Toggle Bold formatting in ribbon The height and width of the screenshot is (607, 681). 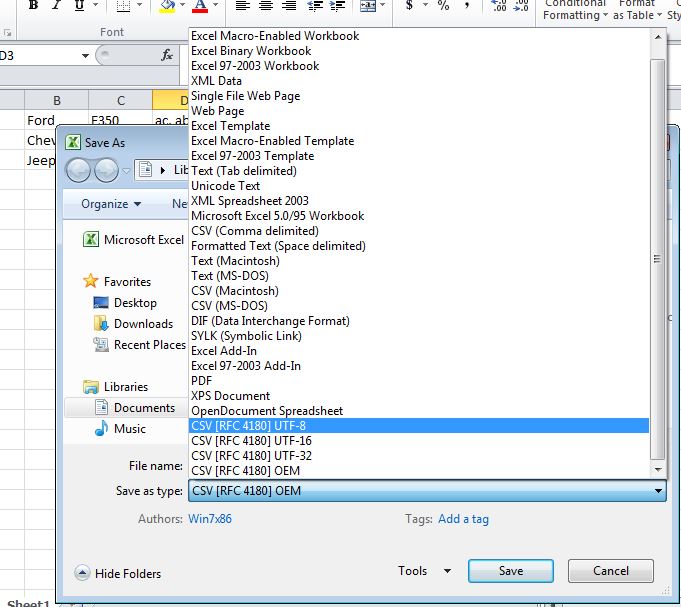tap(33, 5)
